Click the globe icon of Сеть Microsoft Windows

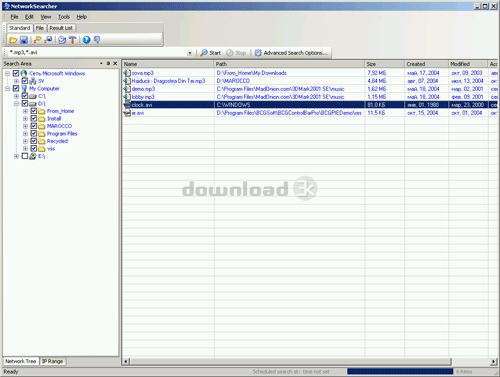(24, 73)
